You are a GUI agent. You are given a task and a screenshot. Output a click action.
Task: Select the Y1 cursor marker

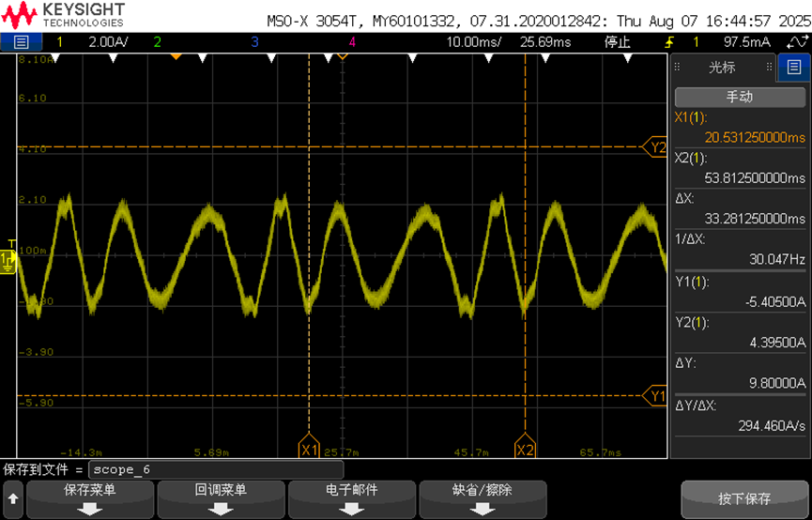(655, 396)
